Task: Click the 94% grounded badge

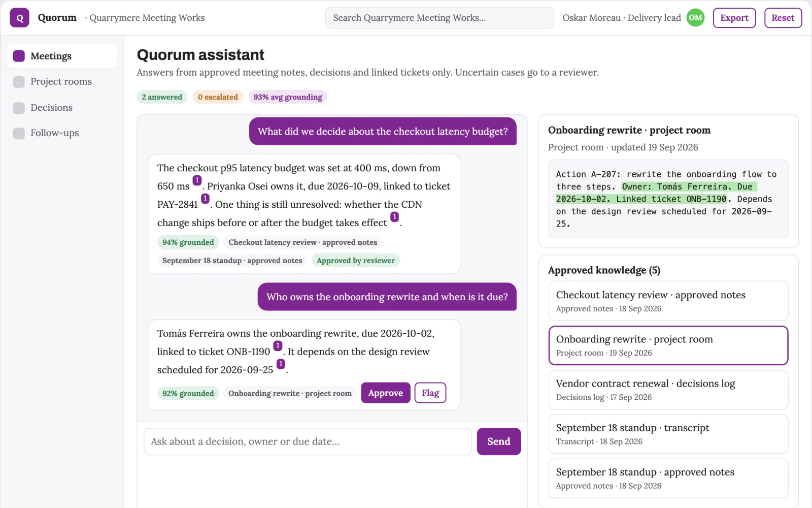Action: [x=188, y=242]
